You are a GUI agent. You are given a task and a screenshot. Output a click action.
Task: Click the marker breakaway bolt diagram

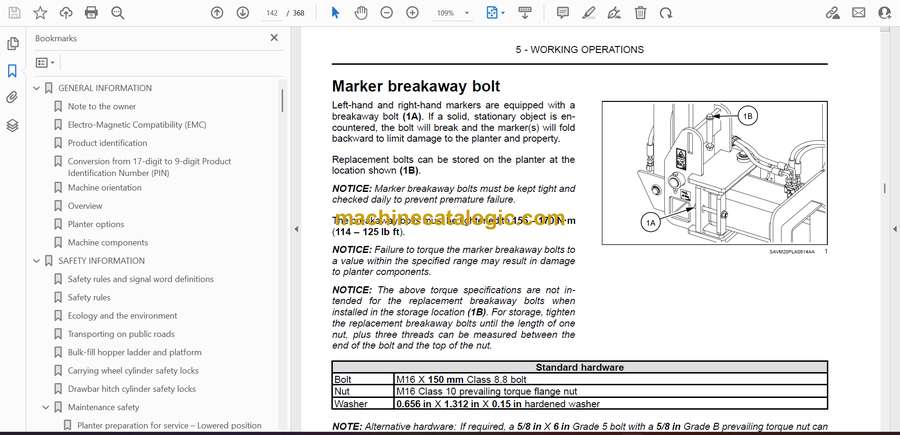click(715, 173)
